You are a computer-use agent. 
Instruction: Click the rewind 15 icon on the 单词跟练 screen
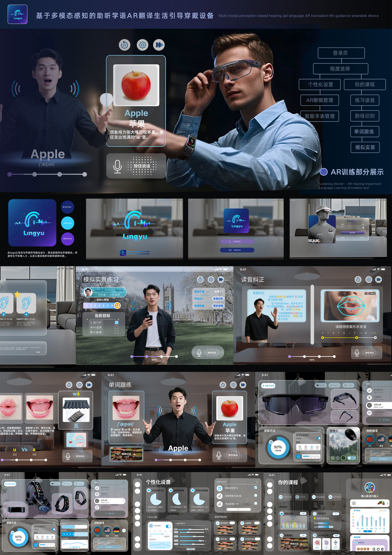(223, 385)
